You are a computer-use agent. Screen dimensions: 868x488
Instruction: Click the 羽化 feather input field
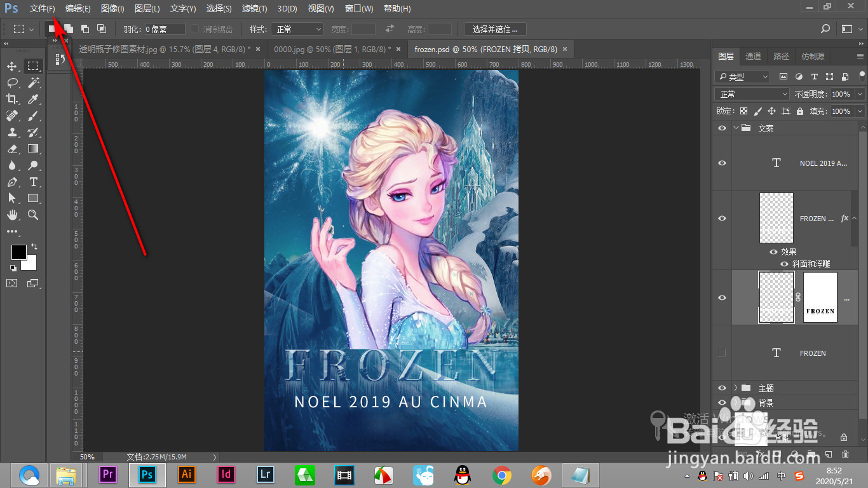[165, 29]
